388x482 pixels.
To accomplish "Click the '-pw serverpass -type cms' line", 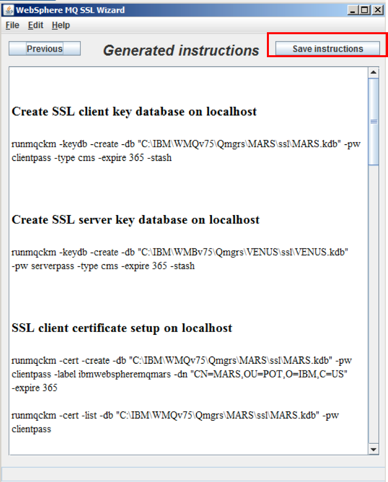I will [x=103, y=266].
